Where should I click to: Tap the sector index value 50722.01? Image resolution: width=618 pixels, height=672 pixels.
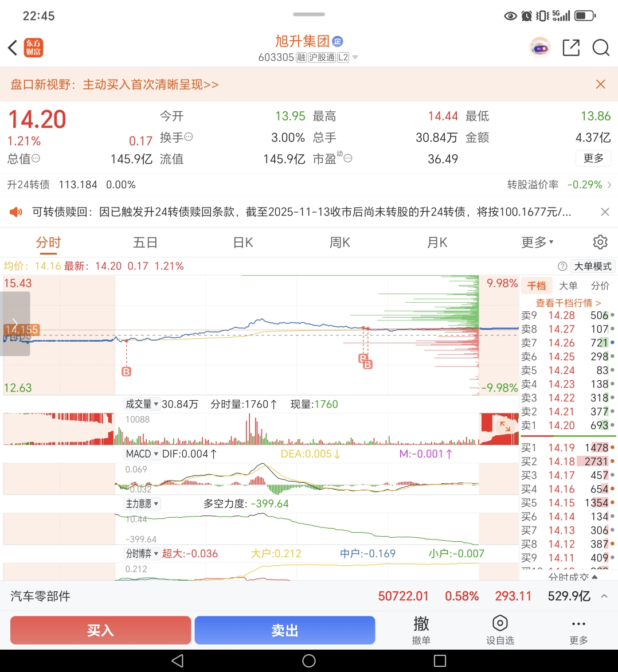pos(403,596)
